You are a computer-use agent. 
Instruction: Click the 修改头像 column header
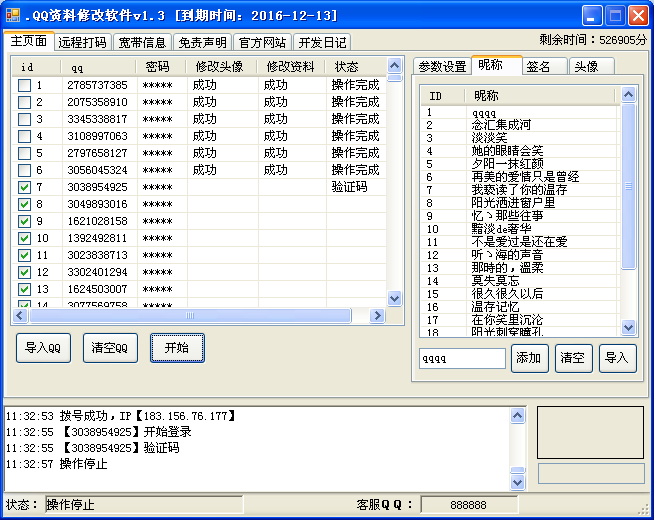222,66
